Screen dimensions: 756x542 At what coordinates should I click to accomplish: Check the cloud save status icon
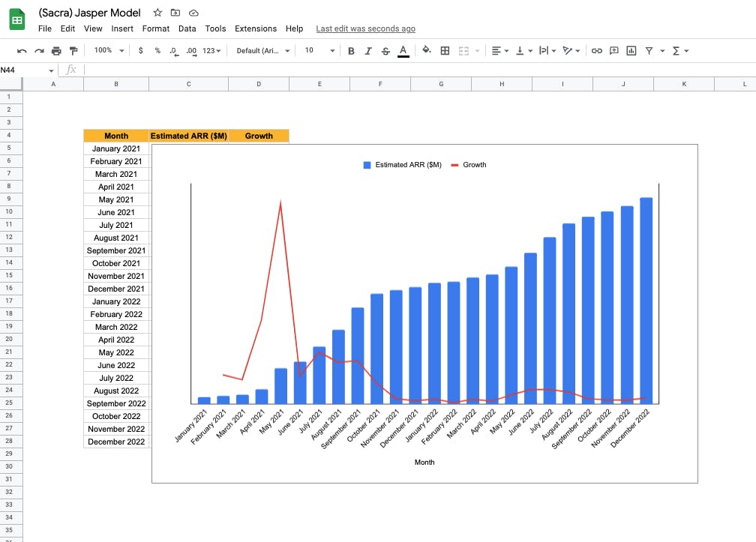[193, 13]
